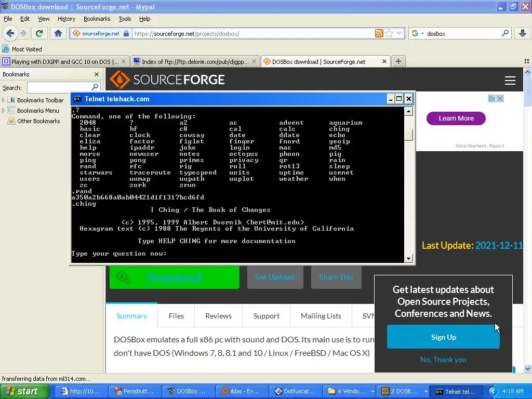532x399 pixels.
Task: Select the Summary tab
Action: click(x=131, y=316)
